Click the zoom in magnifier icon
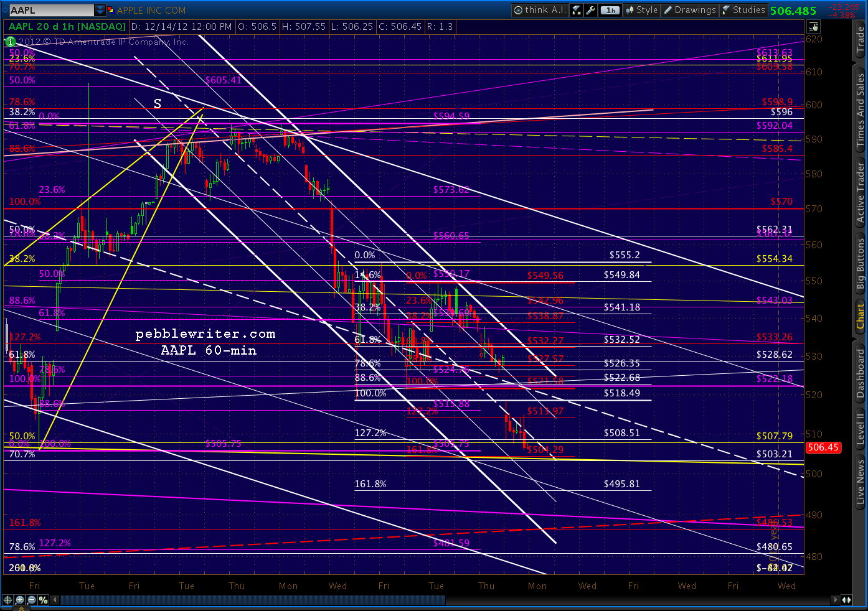The image size is (868, 611). (x=20, y=600)
